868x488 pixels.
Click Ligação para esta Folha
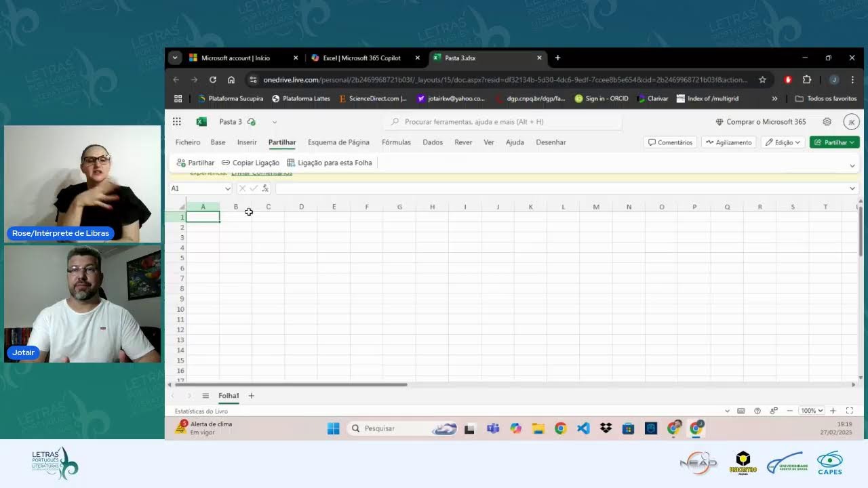[330, 163]
